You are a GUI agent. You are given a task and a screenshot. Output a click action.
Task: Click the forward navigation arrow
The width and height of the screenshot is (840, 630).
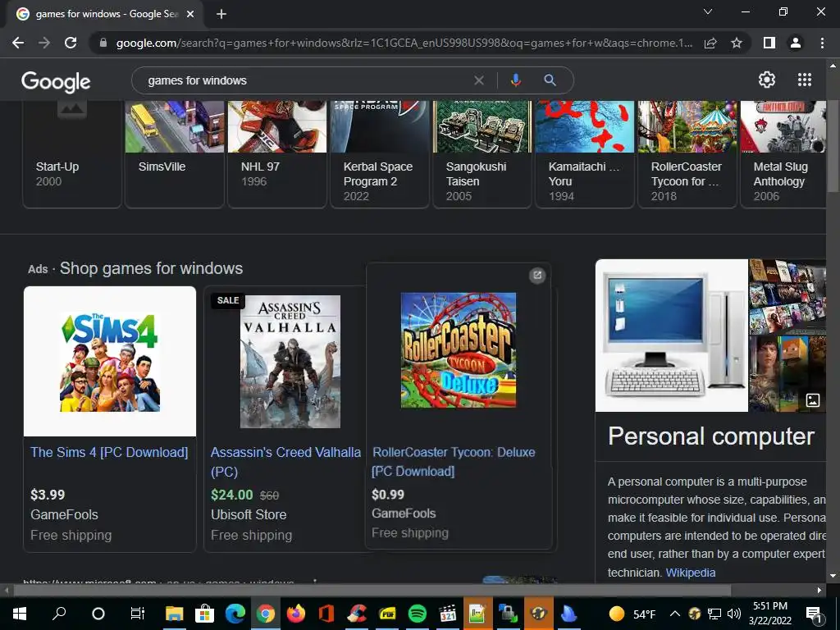pos(44,43)
